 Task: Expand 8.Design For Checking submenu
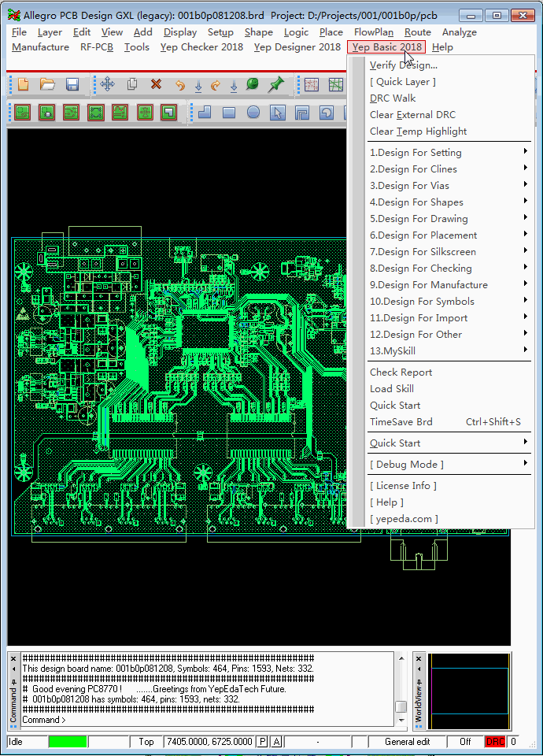pos(449,268)
